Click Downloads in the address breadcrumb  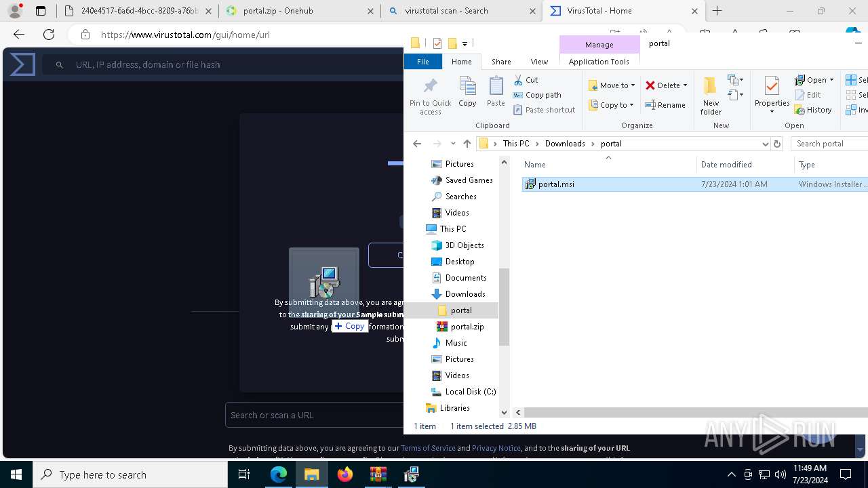click(565, 144)
